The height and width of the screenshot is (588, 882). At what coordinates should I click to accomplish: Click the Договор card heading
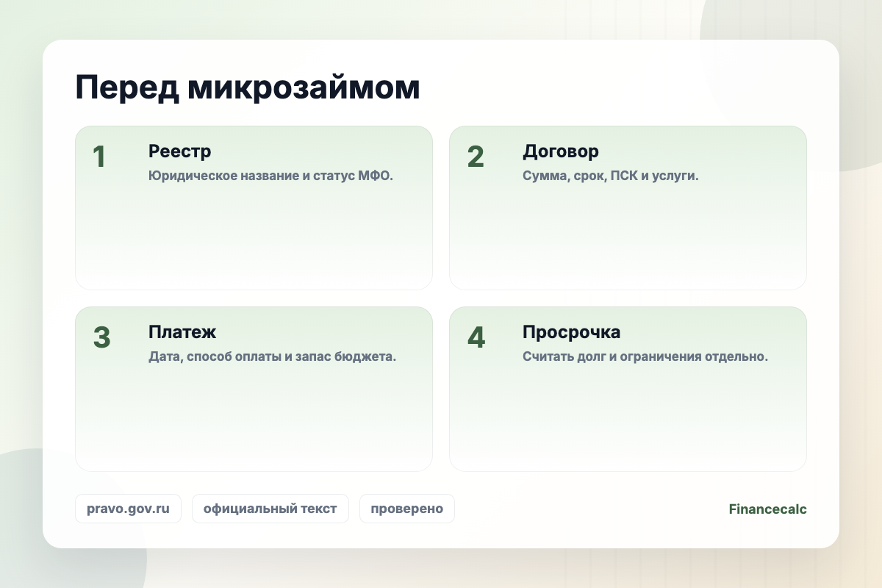click(561, 151)
